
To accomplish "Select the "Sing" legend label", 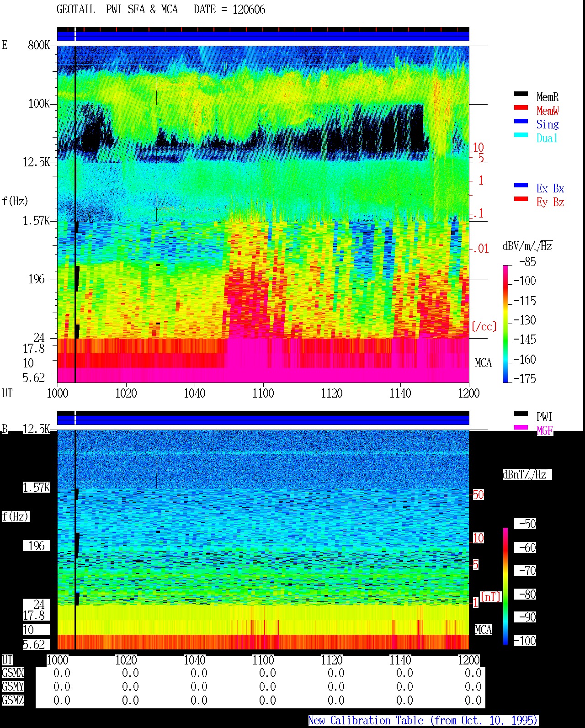I will pyautogui.click(x=548, y=124).
